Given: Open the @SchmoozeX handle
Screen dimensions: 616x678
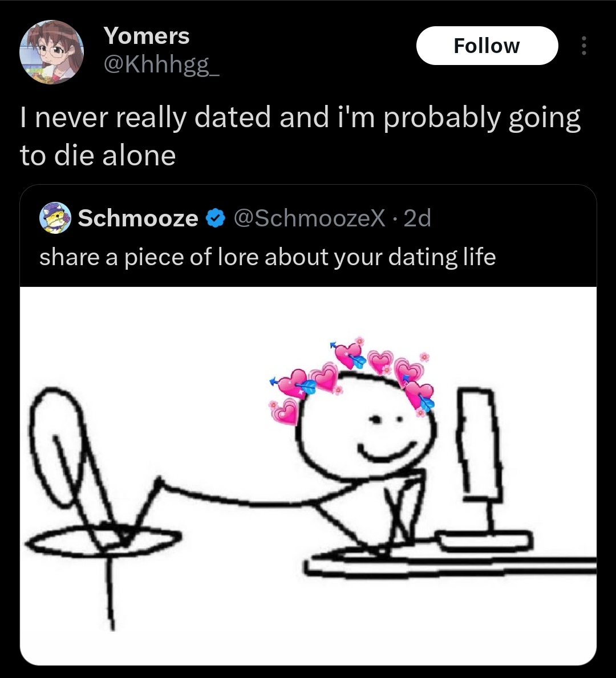Looking at the screenshot, I should point(309,218).
